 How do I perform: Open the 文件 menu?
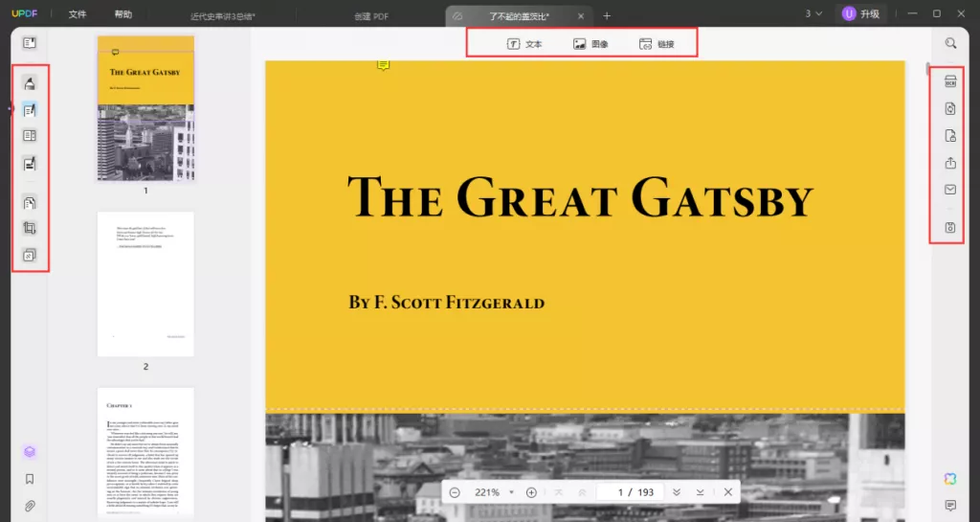(x=78, y=15)
